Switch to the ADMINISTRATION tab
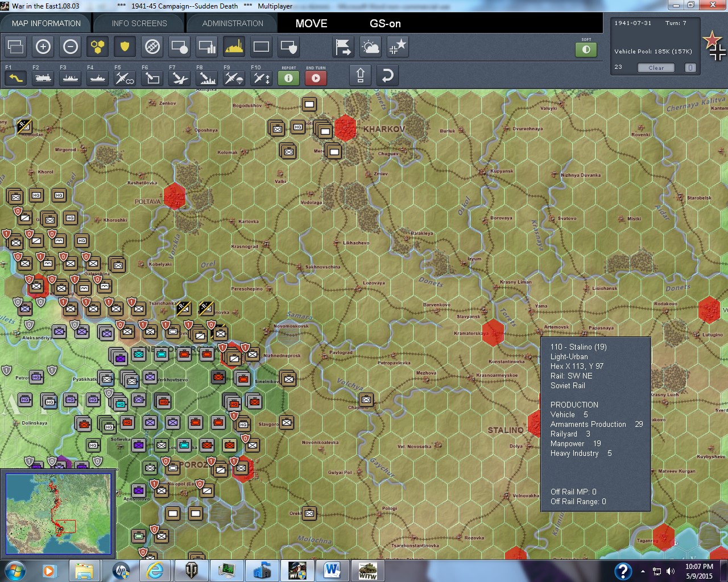Image resolution: width=728 pixels, height=582 pixels. 231,23
